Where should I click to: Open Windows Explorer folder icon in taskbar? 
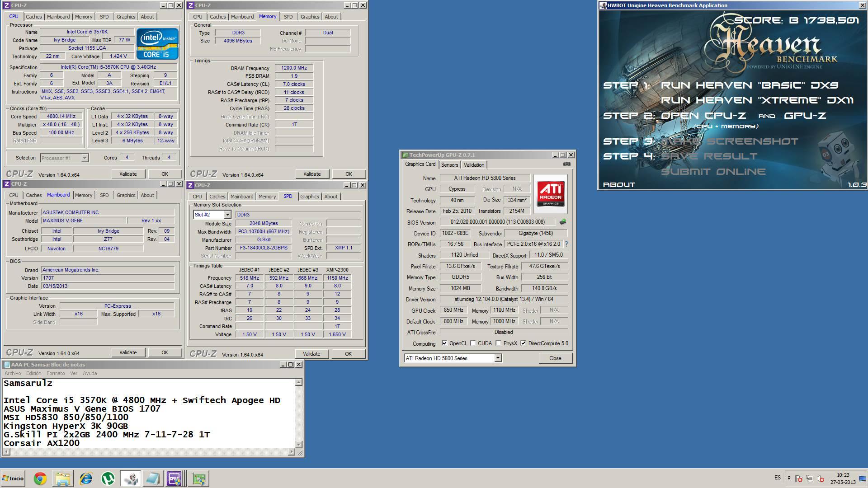[63, 479]
